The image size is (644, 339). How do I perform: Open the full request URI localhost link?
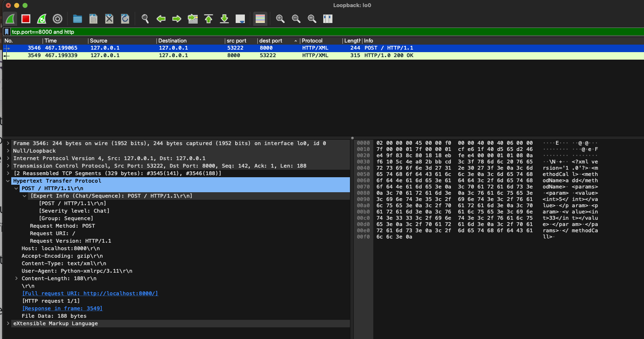click(x=91, y=293)
